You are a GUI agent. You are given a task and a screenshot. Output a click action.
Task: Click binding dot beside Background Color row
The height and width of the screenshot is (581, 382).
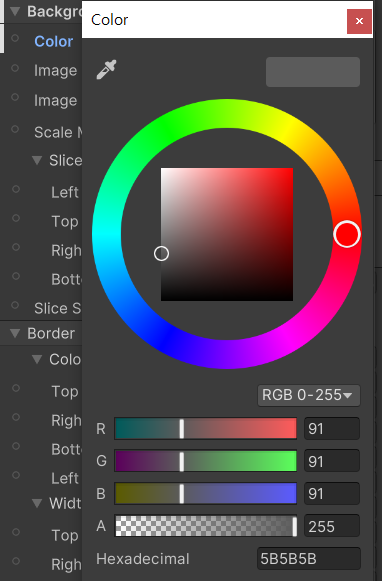[x=15, y=38]
